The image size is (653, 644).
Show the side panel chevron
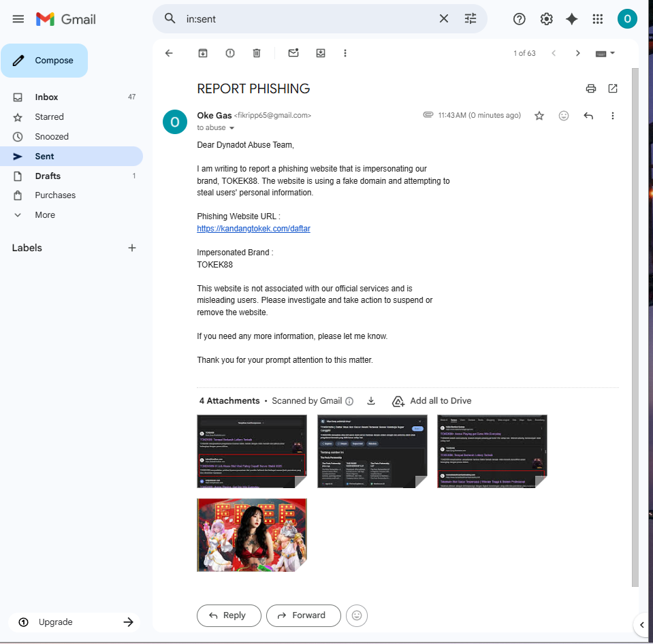(x=641, y=625)
